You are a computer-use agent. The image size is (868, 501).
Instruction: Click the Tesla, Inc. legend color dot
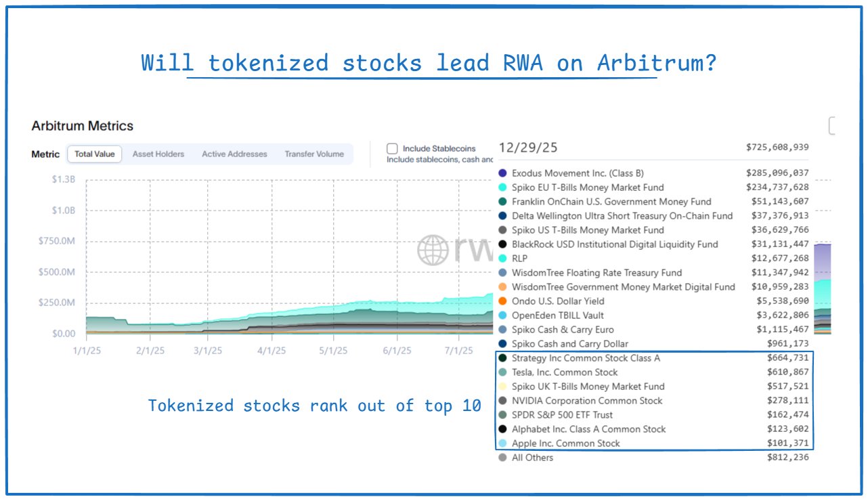pos(502,372)
